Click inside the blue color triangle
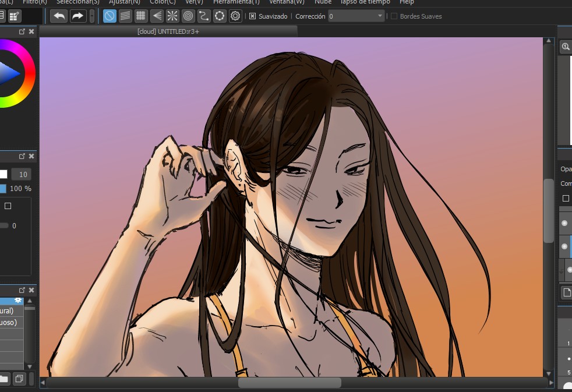 coord(8,73)
